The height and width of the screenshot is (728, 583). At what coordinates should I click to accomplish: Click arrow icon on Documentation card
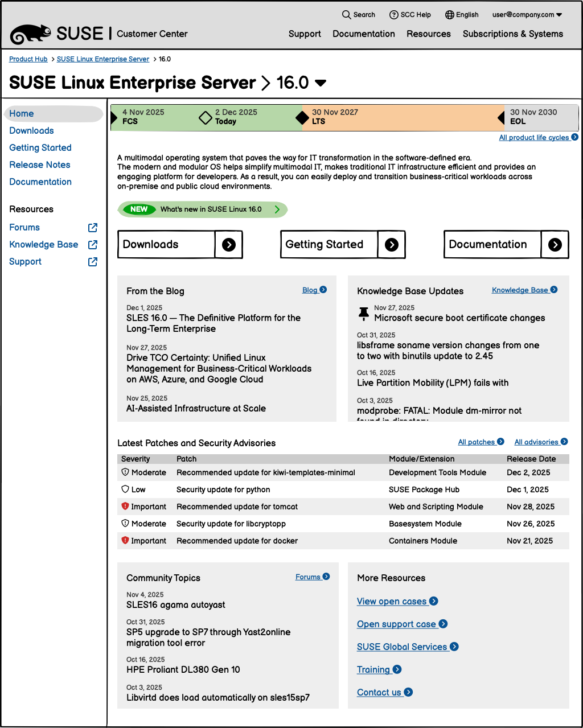tap(555, 245)
